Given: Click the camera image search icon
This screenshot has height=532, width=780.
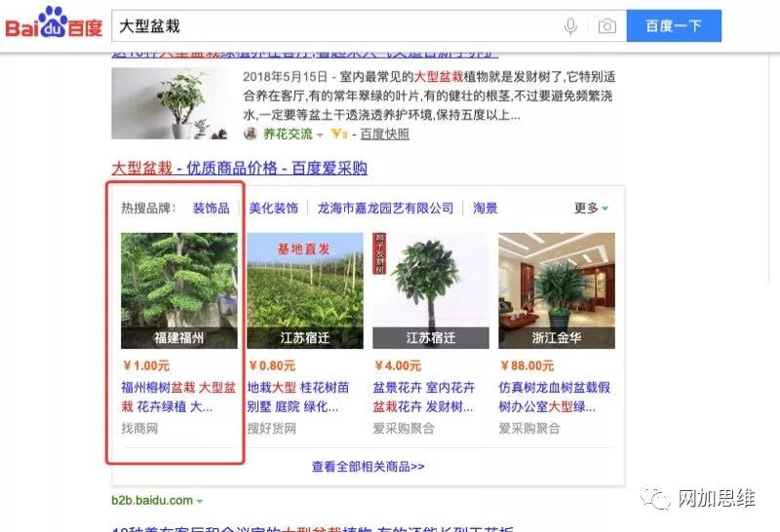Looking at the screenshot, I should [x=606, y=26].
